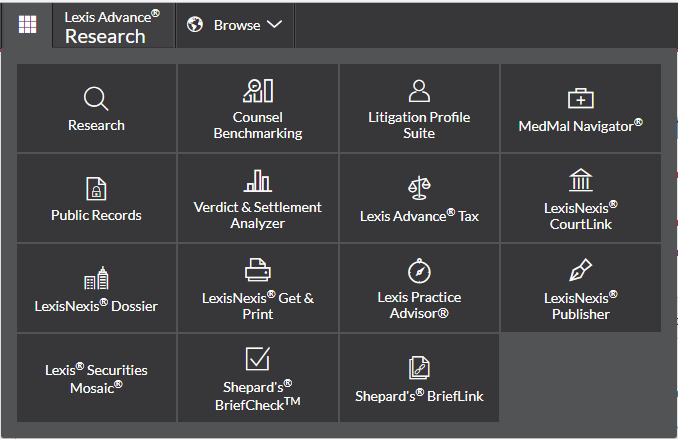The image size is (678, 439).
Task: Click the product switcher grid icon
Action: (27, 24)
